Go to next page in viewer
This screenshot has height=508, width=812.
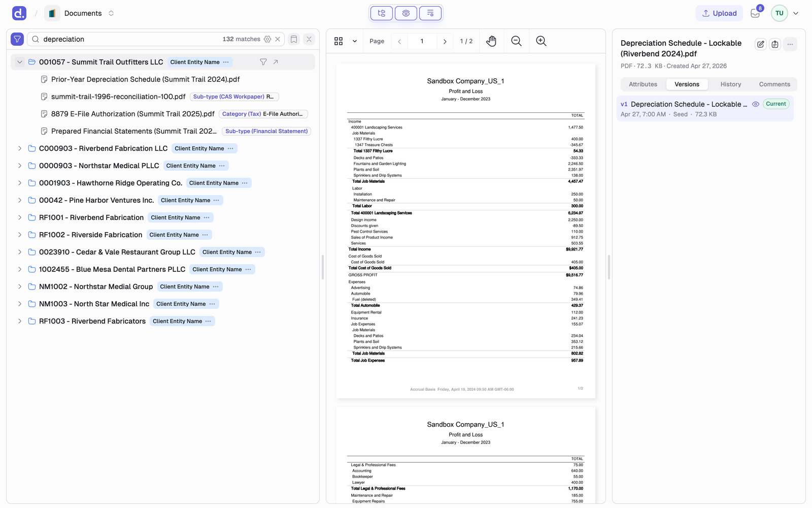(x=445, y=41)
